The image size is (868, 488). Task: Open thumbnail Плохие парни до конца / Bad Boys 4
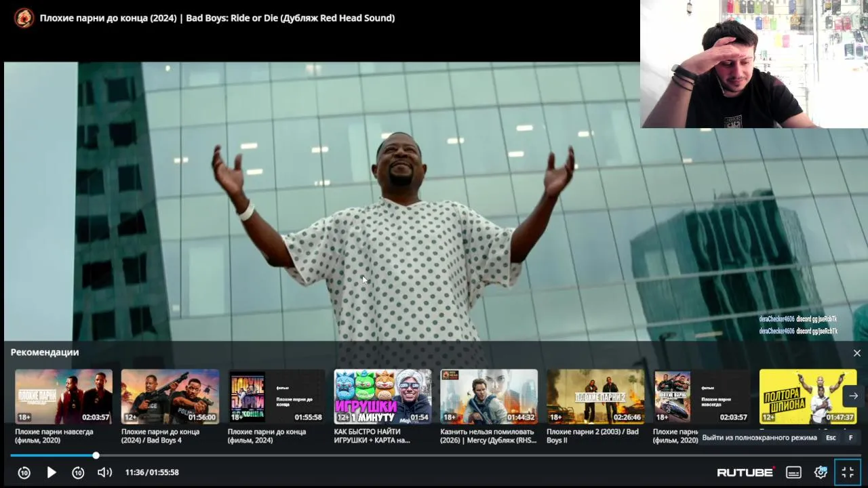coord(170,396)
